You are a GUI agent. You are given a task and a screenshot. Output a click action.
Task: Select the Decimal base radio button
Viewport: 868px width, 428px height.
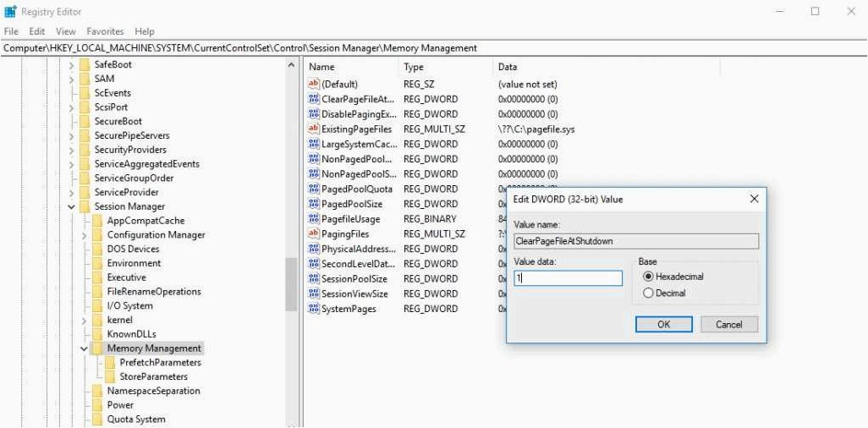(648, 294)
